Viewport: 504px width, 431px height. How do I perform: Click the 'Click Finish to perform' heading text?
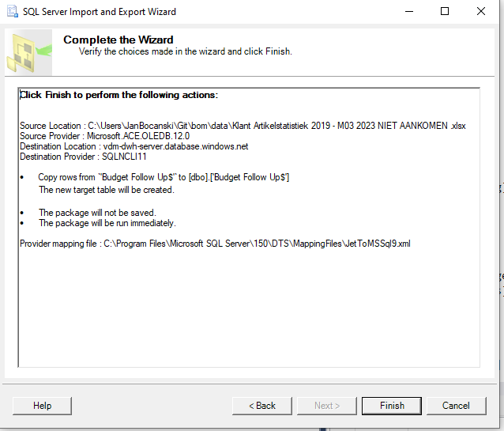point(119,95)
